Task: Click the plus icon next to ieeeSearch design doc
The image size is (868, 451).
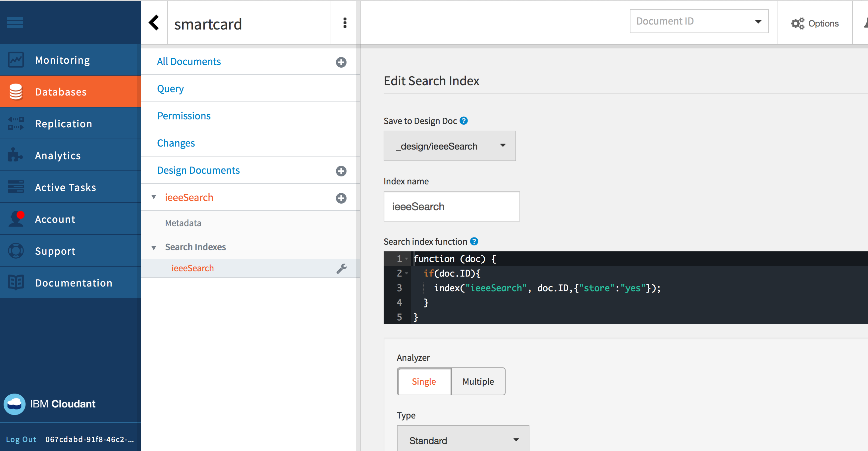Action: [341, 198]
